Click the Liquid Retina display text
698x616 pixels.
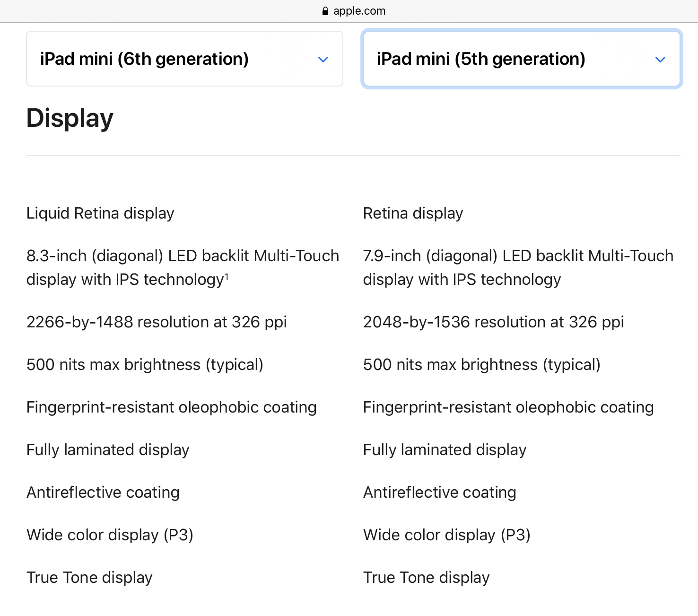(x=100, y=213)
